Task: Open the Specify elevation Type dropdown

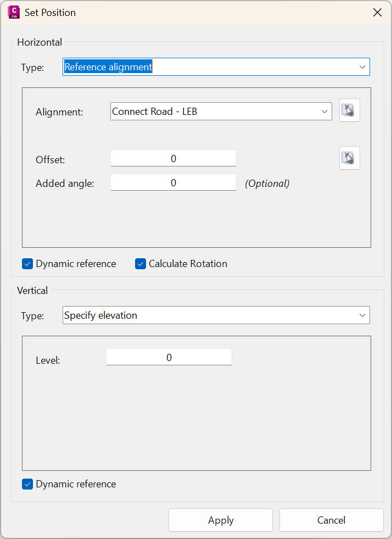Action: click(216, 315)
